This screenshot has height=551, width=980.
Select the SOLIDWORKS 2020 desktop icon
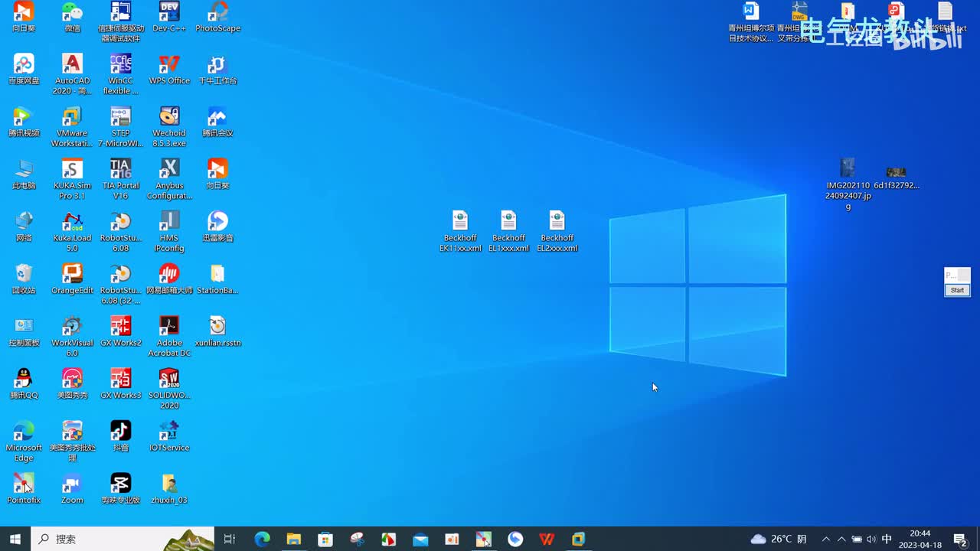[169, 390]
